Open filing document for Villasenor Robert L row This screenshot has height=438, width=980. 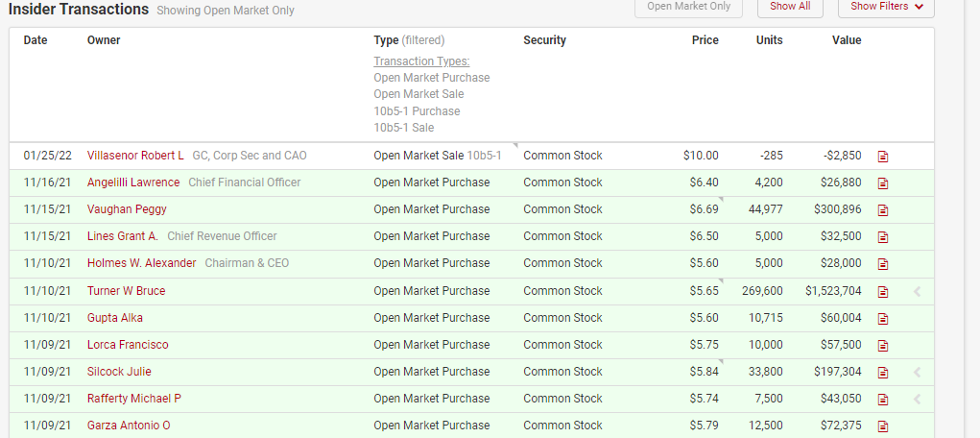[x=883, y=157]
